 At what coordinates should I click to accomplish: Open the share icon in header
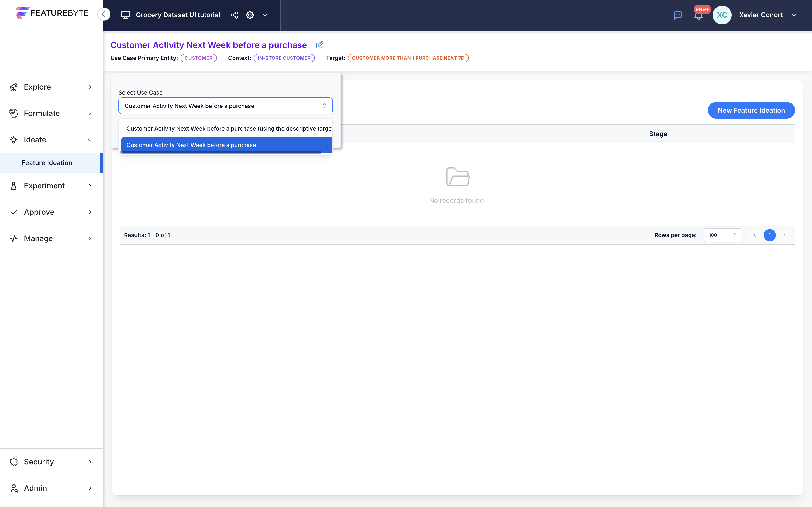point(234,15)
